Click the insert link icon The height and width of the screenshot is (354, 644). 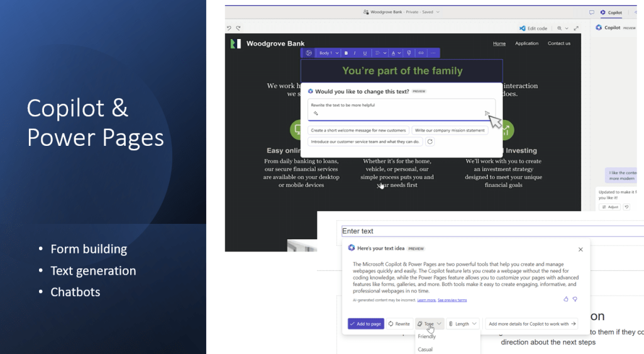[421, 53]
